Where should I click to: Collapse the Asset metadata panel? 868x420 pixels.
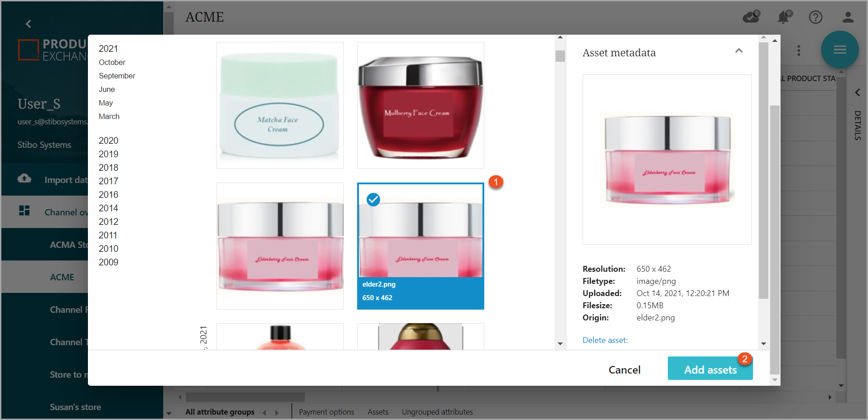pyautogui.click(x=739, y=51)
